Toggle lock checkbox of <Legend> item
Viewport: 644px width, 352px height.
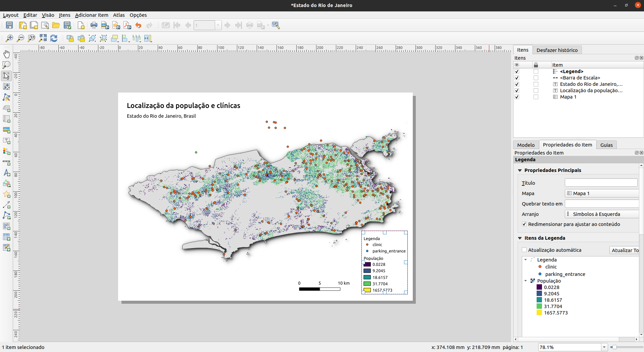point(536,71)
